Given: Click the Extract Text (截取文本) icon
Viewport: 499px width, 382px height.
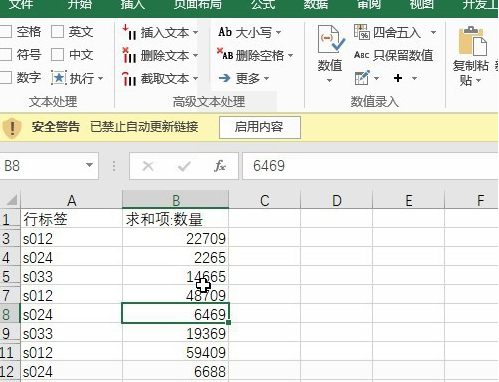Looking at the screenshot, I should (129, 79).
